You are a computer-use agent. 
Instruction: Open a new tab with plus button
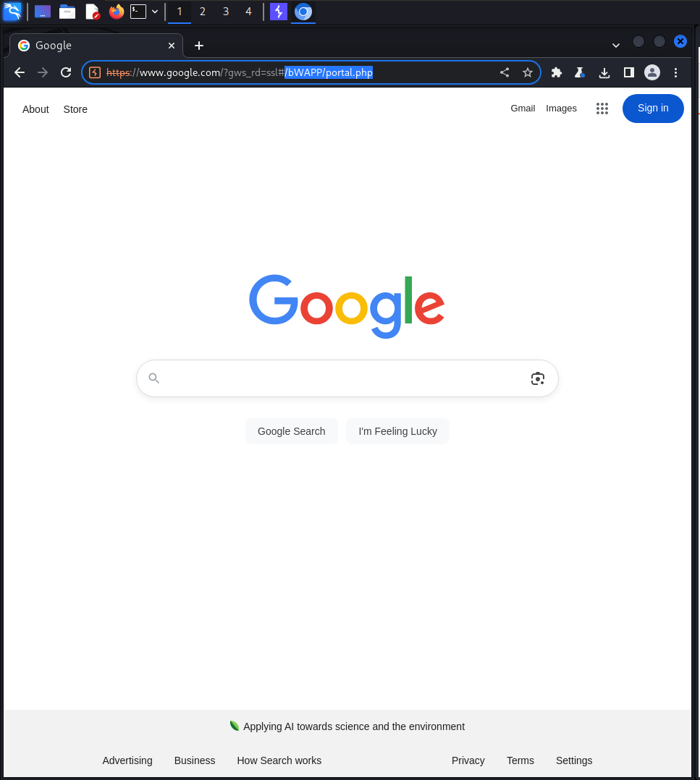199,46
